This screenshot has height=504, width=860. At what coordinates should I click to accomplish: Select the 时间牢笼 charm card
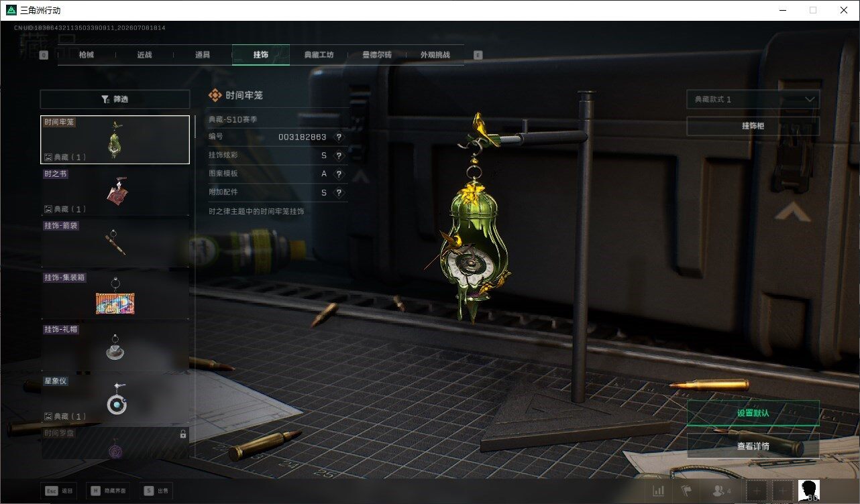pos(115,140)
